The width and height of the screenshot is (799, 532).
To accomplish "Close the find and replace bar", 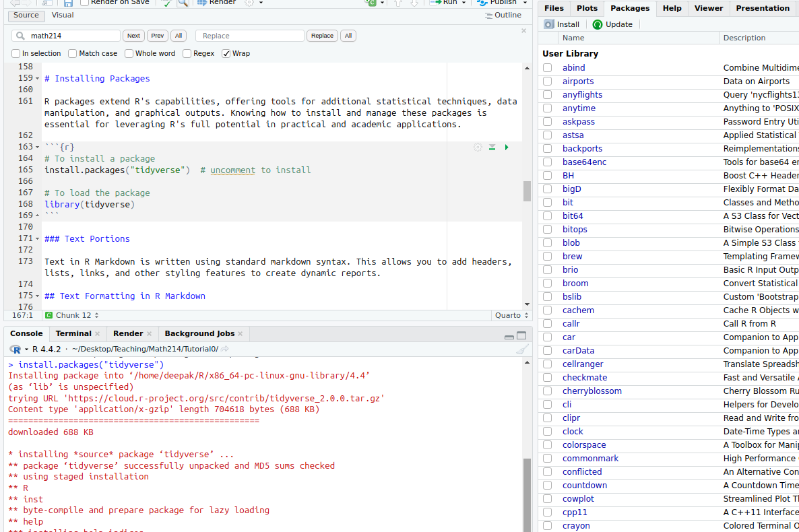I will (524, 30).
